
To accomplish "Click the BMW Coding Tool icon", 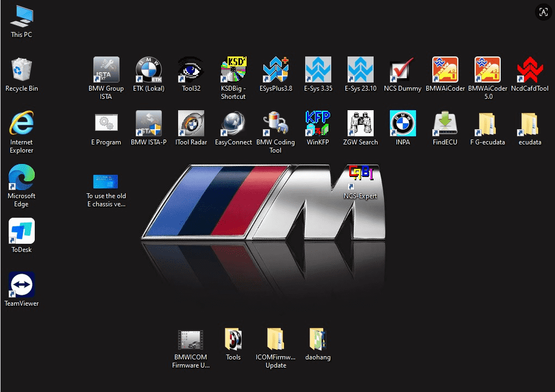I will [x=276, y=124].
